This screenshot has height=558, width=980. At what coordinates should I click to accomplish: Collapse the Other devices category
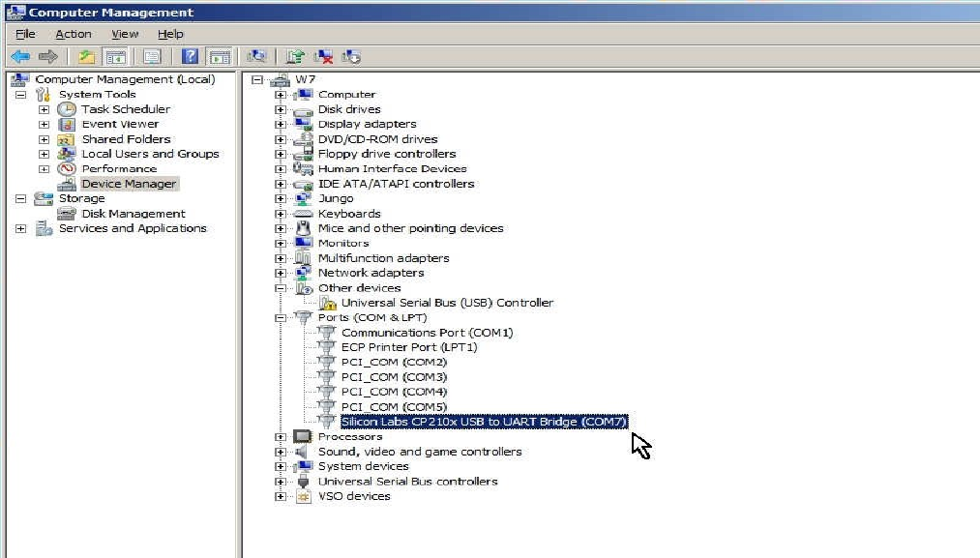click(x=280, y=288)
